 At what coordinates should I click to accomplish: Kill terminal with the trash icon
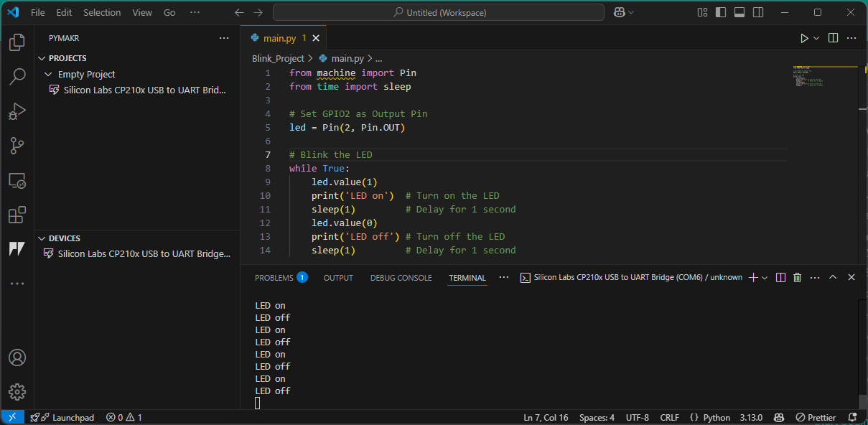[x=797, y=278]
